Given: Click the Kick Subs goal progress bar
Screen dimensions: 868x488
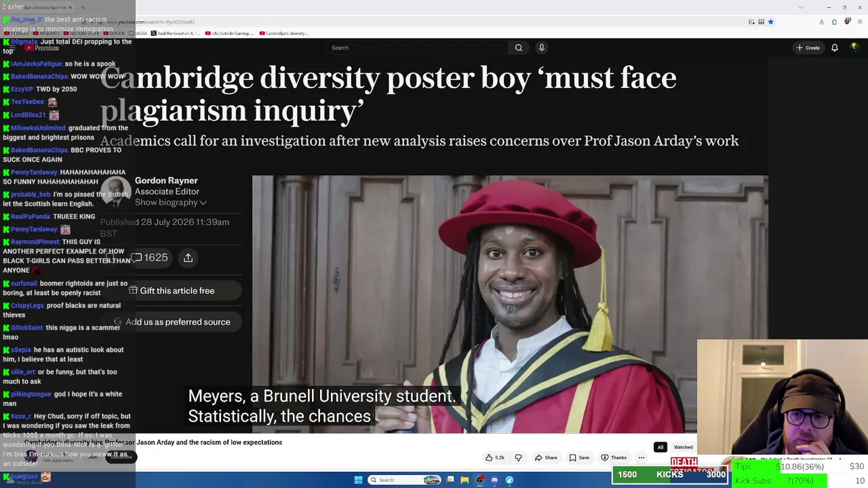Looking at the screenshot, I should pyautogui.click(x=800, y=481).
